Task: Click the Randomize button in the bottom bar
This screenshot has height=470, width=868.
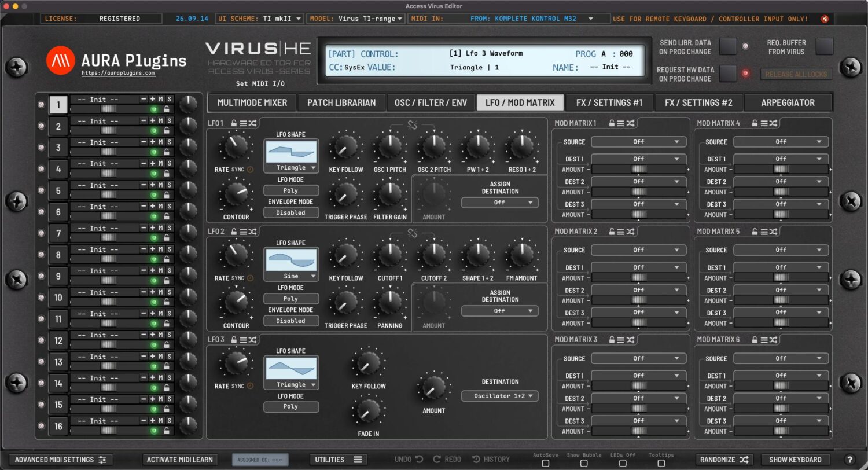Action: [724, 460]
